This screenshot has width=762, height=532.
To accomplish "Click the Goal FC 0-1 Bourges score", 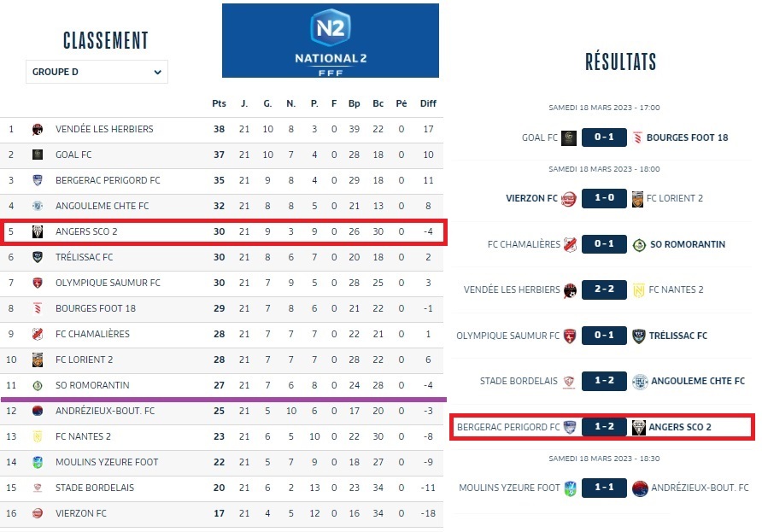I will point(604,137).
